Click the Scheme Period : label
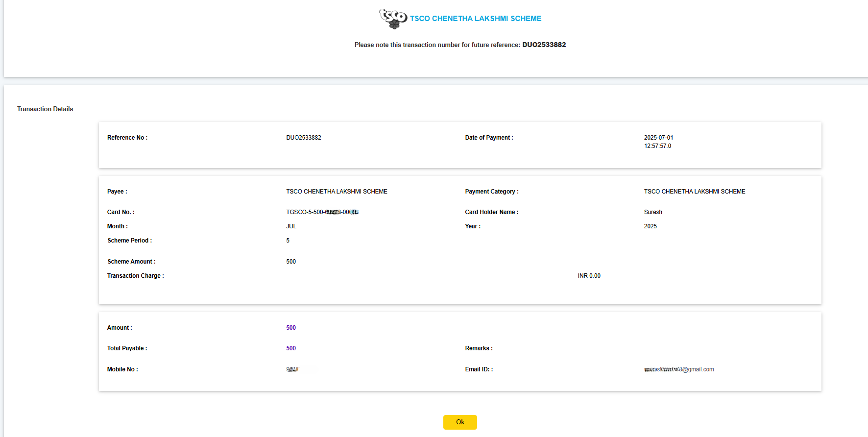The image size is (868, 437). (x=130, y=241)
